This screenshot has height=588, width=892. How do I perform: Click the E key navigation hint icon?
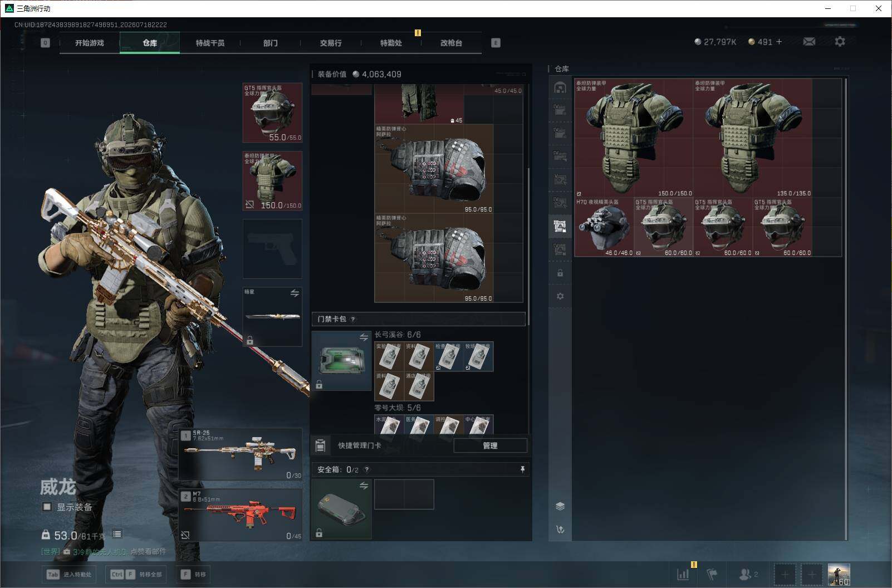click(x=496, y=43)
